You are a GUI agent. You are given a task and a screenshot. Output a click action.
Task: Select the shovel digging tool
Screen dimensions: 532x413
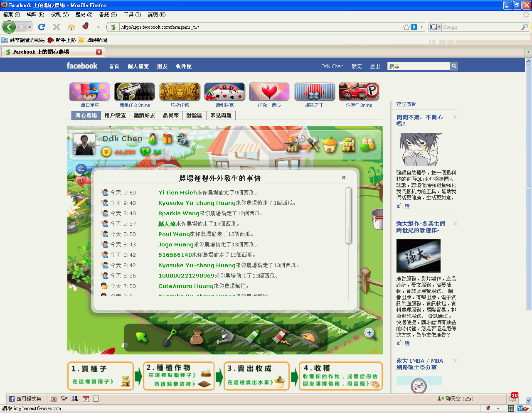[169, 337]
